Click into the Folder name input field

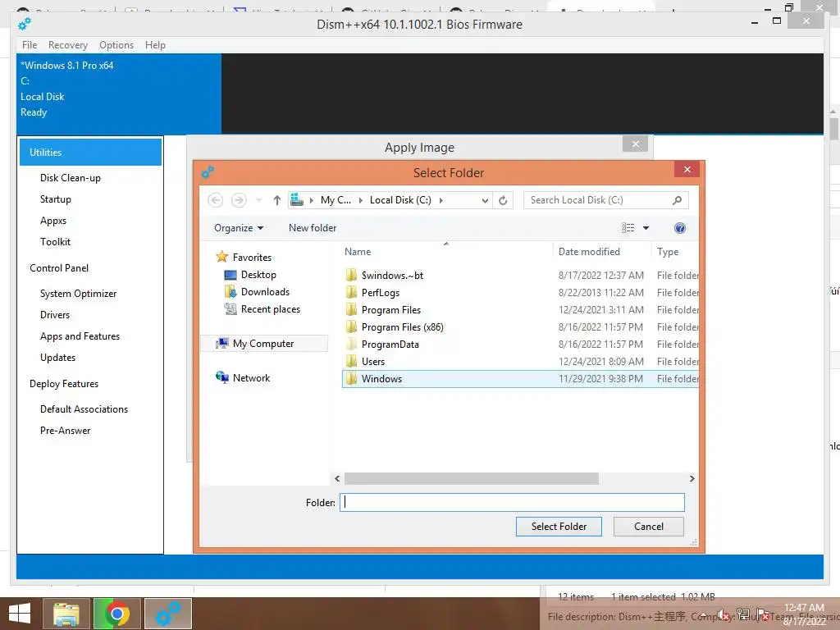(x=512, y=503)
